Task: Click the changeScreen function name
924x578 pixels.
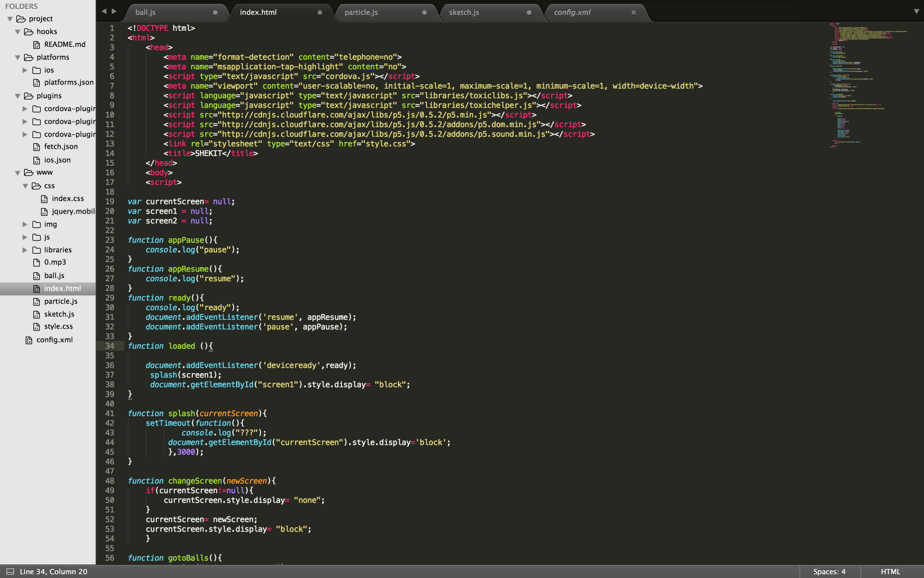Action: click(195, 481)
